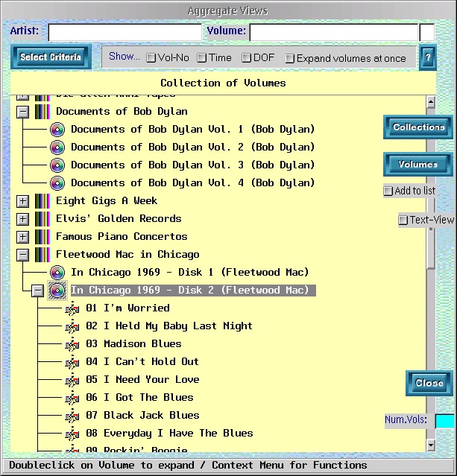
Task: Click track icon for 08 Everyday I Have The Blues
Action: coord(72,434)
